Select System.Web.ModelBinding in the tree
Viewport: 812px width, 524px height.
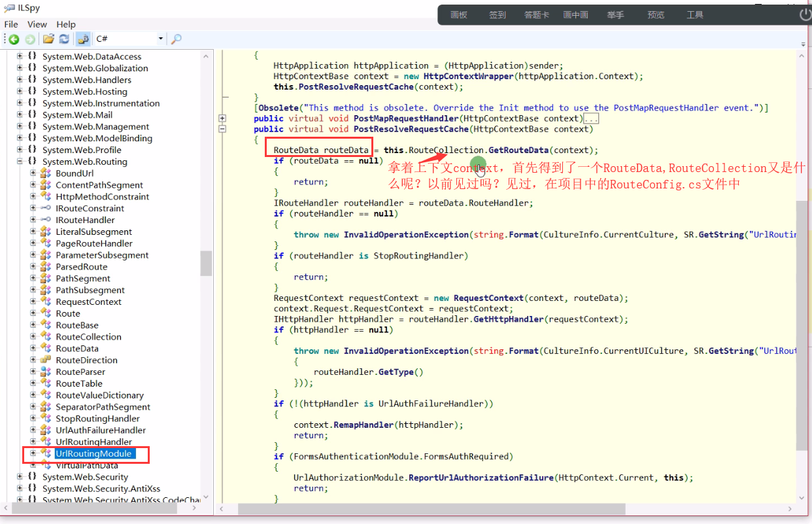pos(97,138)
